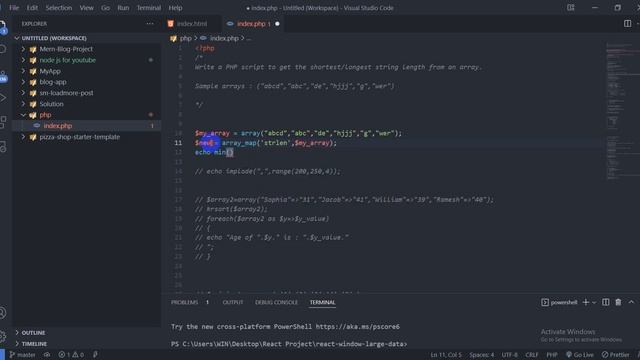
Task: Expand the node js for youtube folder
Action: click(67, 60)
